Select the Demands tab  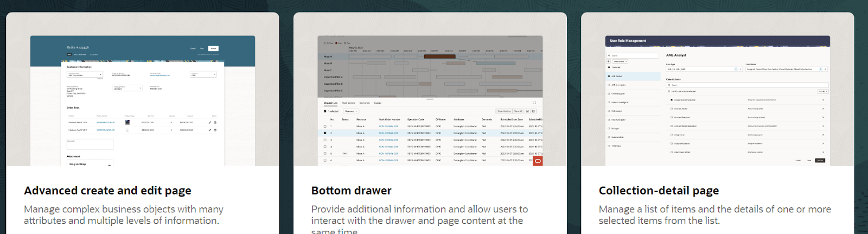point(365,103)
